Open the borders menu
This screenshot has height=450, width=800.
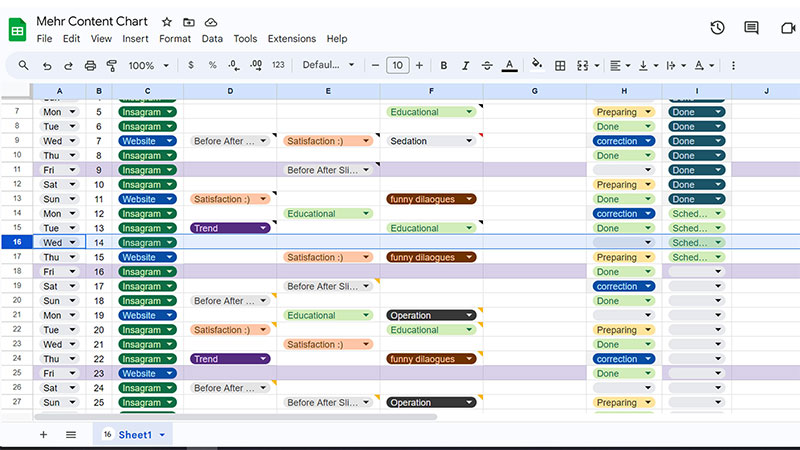(x=560, y=65)
